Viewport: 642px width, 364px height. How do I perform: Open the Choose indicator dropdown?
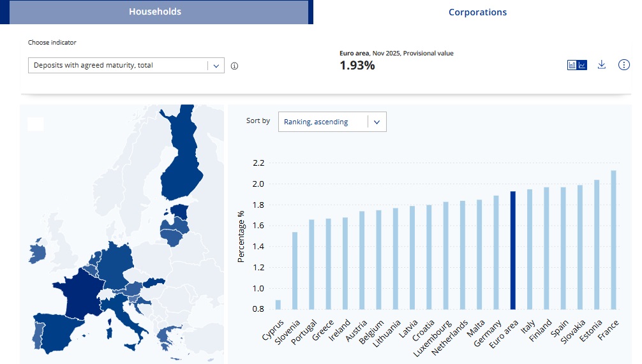click(x=118, y=66)
